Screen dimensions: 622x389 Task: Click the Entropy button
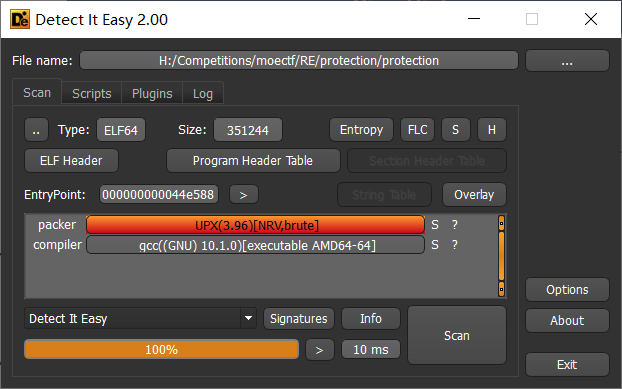(361, 130)
